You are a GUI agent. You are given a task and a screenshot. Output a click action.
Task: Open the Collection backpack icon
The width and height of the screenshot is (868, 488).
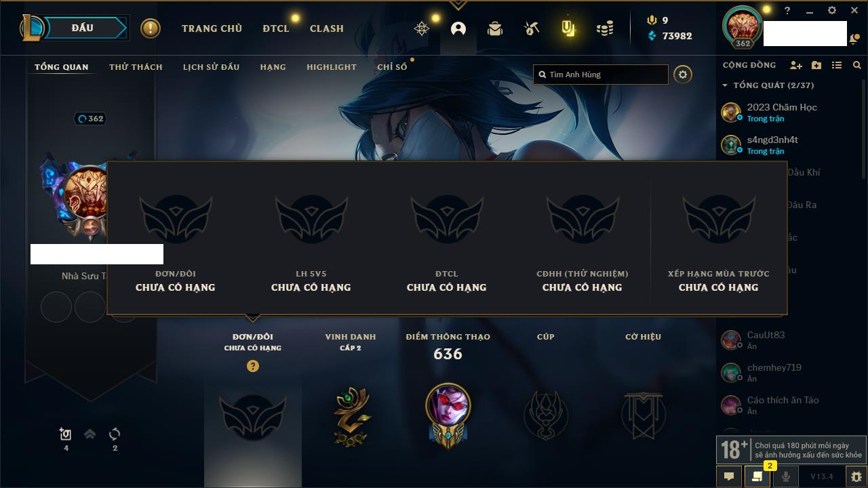click(495, 28)
